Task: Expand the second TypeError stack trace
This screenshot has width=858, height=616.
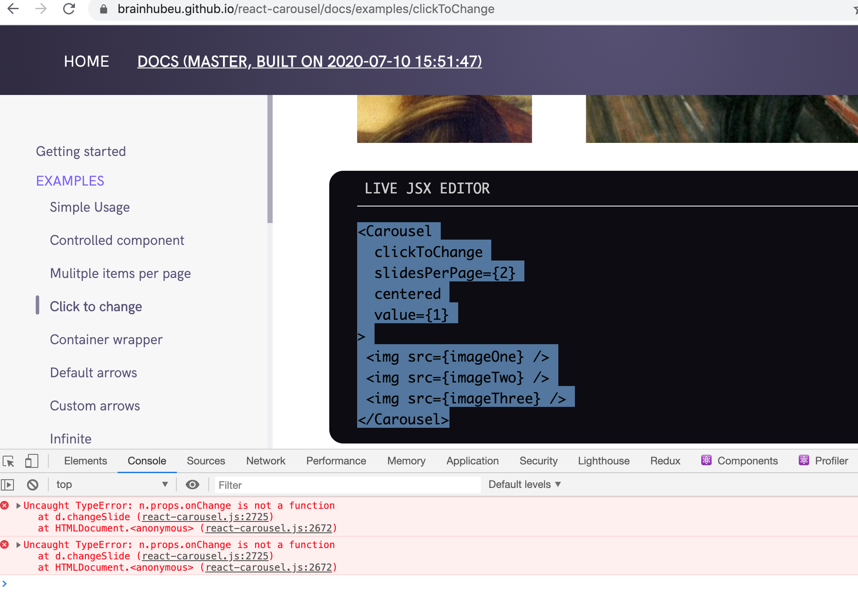Action: [18, 545]
